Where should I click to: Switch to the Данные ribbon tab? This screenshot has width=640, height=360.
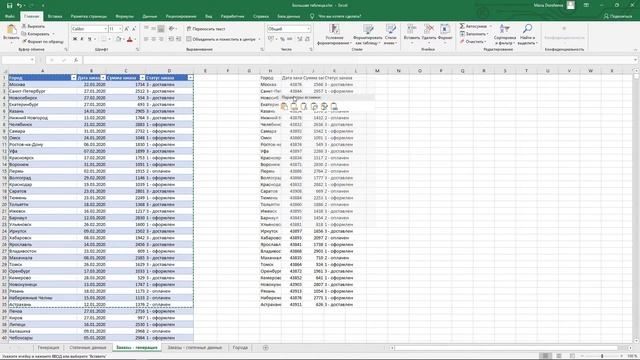point(149,16)
